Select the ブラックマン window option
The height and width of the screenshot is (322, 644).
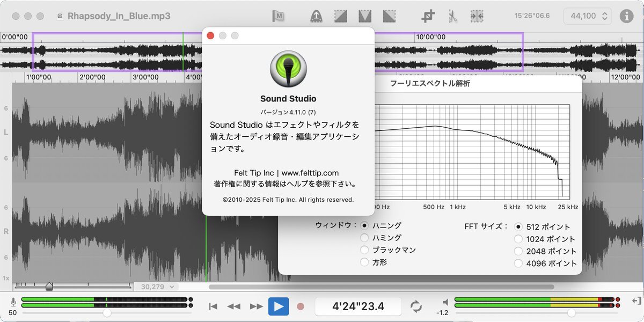coord(365,250)
